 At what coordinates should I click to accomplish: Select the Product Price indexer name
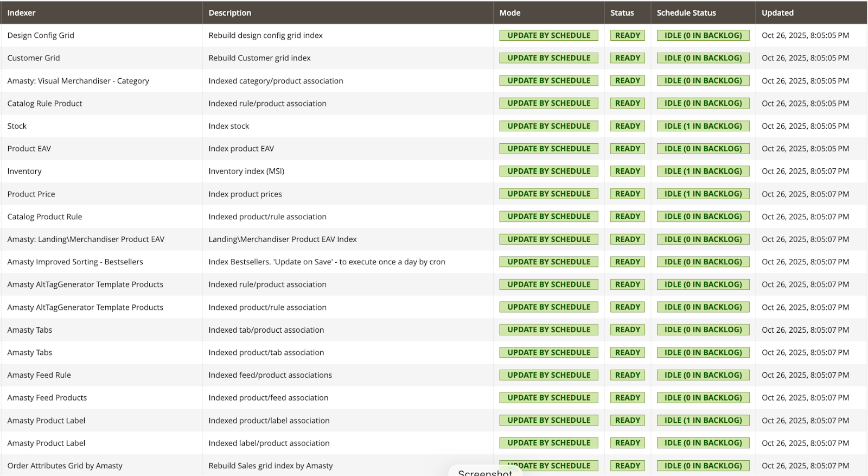(31, 194)
